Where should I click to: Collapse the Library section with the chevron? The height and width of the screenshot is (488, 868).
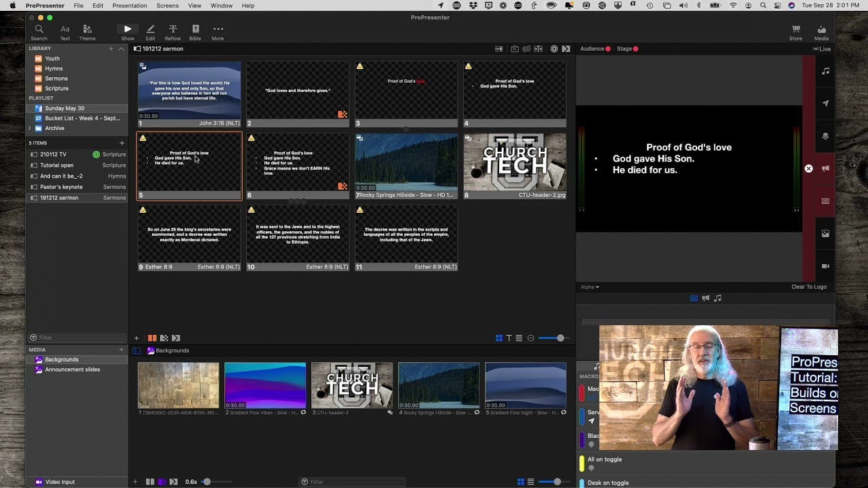(121, 49)
